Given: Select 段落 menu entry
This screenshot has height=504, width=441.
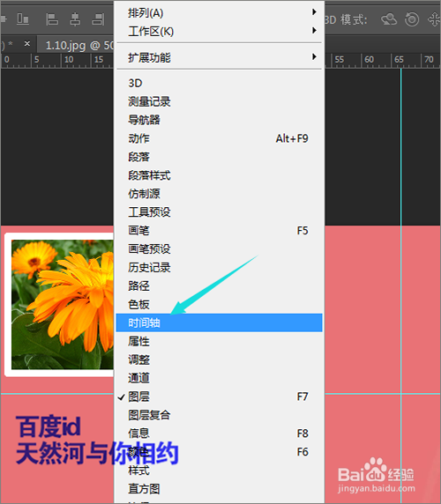Looking at the screenshot, I should point(219,157).
